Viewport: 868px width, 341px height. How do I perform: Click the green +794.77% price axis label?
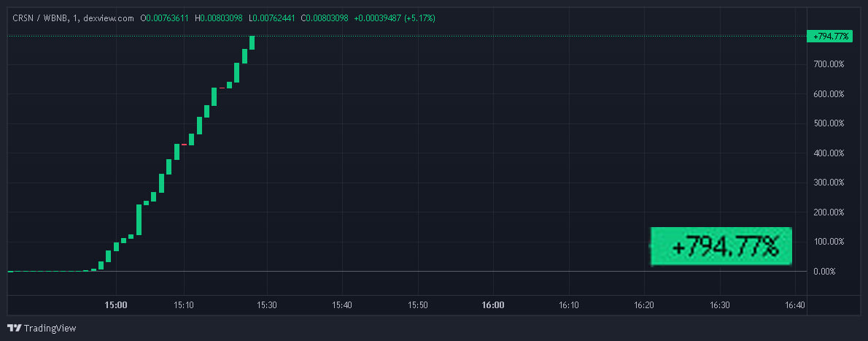click(x=828, y=36)
